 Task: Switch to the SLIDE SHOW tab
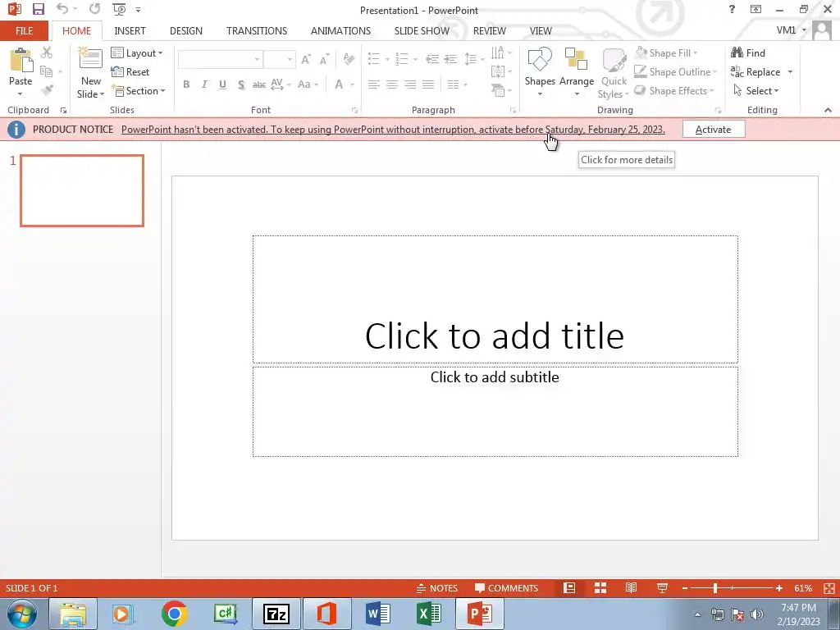[422, 30]
